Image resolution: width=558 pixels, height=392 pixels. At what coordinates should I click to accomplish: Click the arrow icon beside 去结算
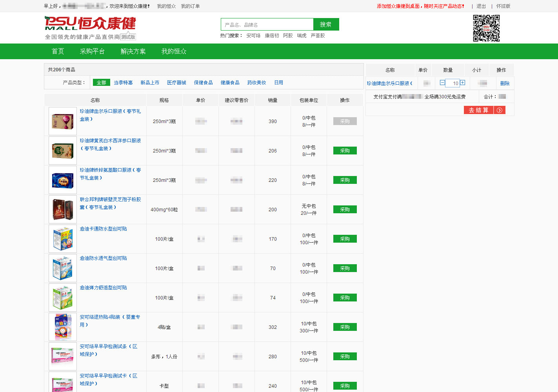pos(500,110)
